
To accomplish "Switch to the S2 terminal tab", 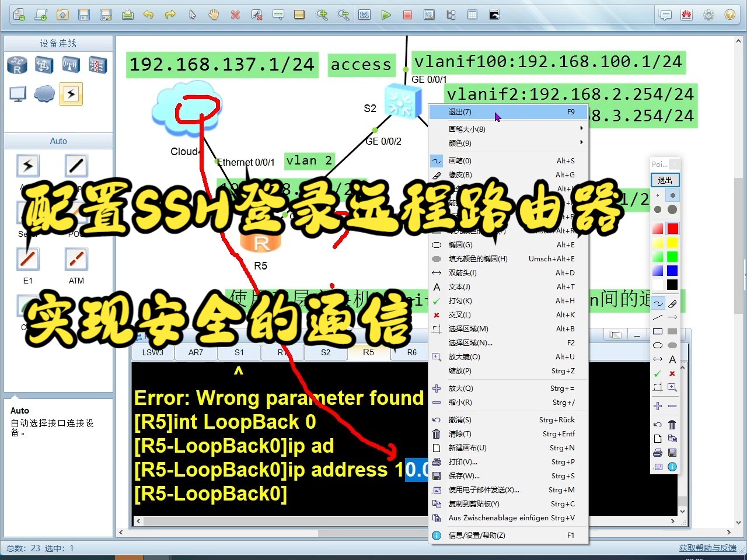I will point(326,352).
